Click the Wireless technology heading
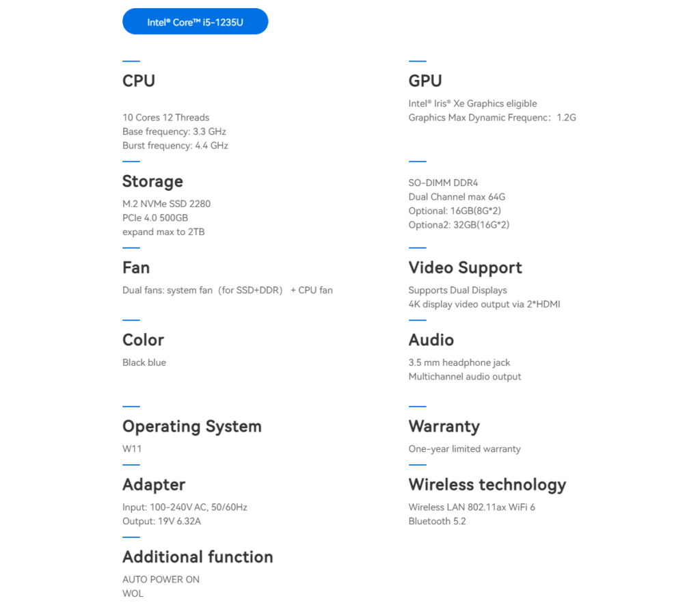700x616 pixels. [x=487, y=485]
